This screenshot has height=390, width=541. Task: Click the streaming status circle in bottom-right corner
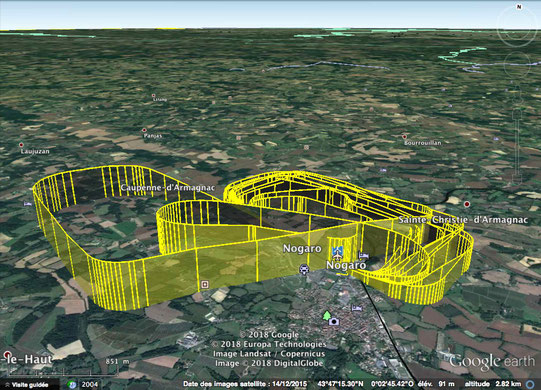coord(530,384)
